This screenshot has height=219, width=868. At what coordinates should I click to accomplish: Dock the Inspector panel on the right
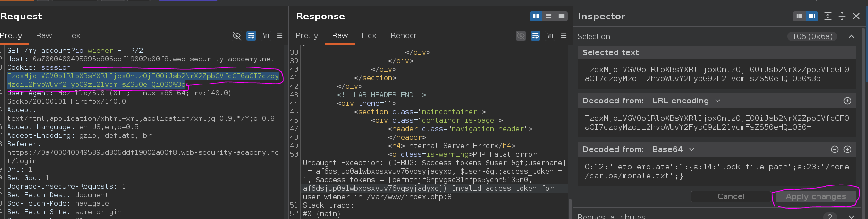point(812,16)
